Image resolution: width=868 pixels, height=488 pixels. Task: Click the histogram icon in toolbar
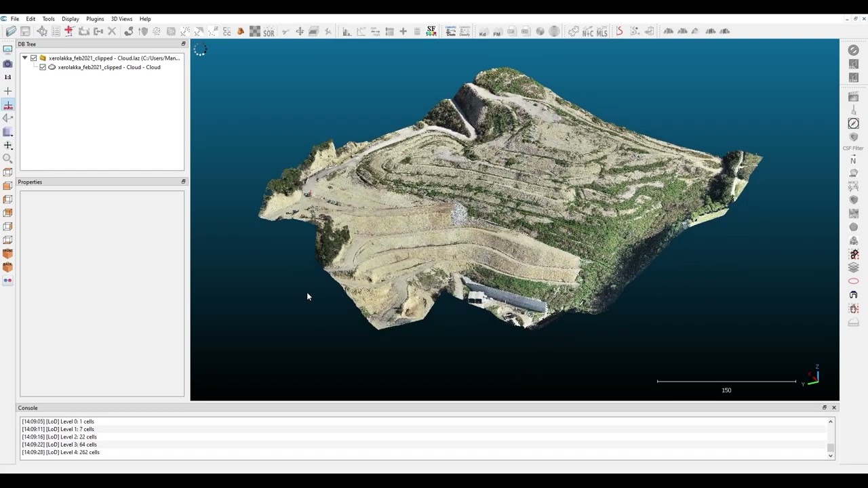tap(347, 31)
